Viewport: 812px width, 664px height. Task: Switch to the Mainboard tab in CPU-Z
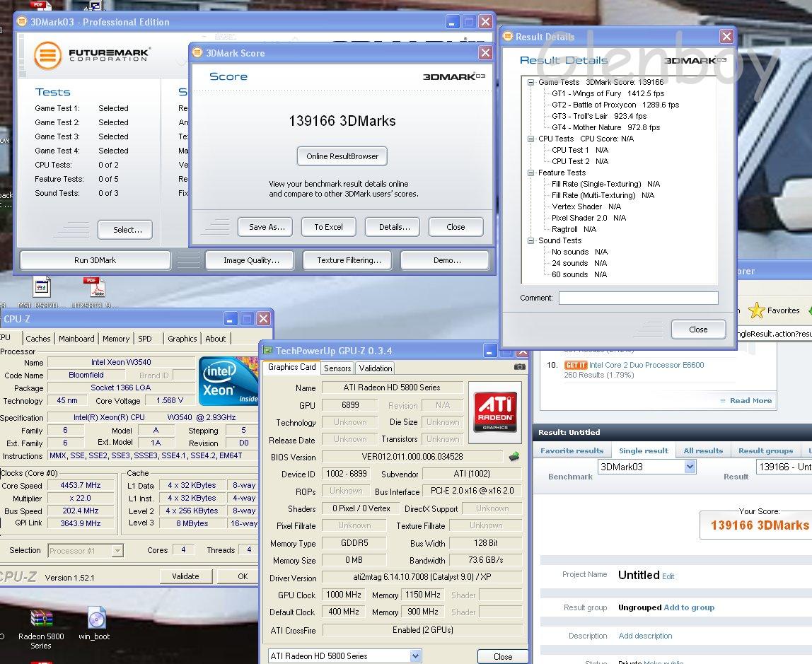pos(76,339)
